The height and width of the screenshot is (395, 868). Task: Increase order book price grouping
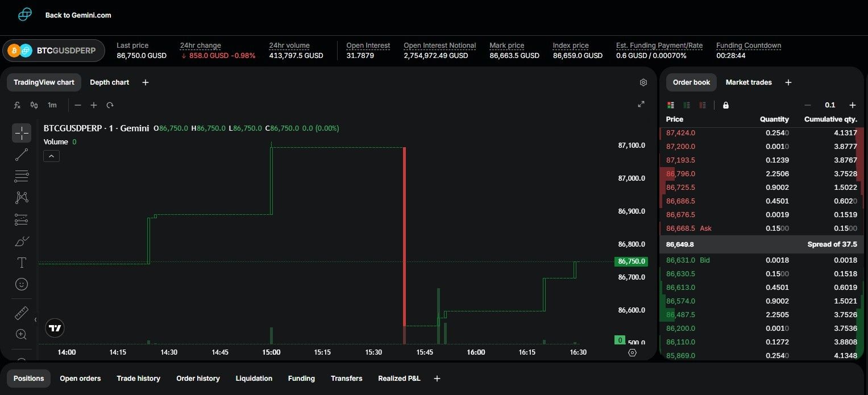tap(852, 105)
